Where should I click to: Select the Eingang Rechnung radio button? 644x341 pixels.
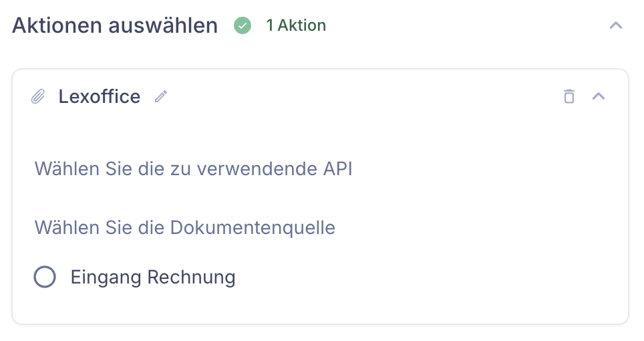pyautogui.click(x=45, y=277)
